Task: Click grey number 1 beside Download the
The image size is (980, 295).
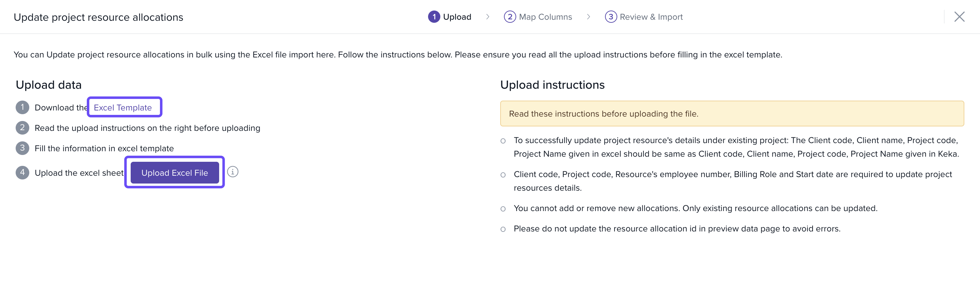Action: (x=22, y=108)
